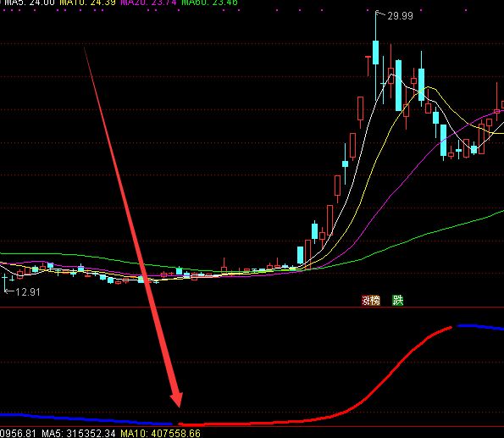Select the 29.99 high price marker
The height and width of the screenshot is (438, 504).
tap(400, 16)
